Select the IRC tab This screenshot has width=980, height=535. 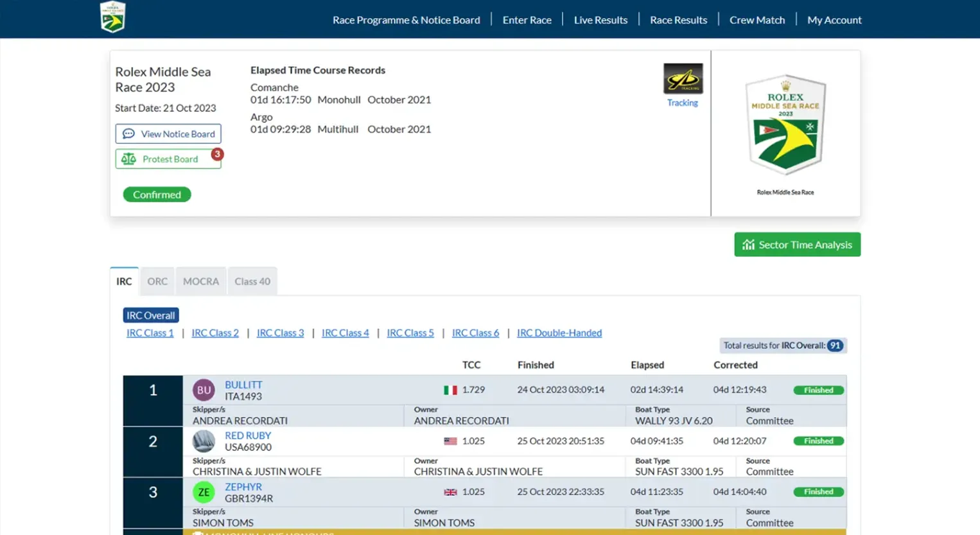[x=124, y=281]
